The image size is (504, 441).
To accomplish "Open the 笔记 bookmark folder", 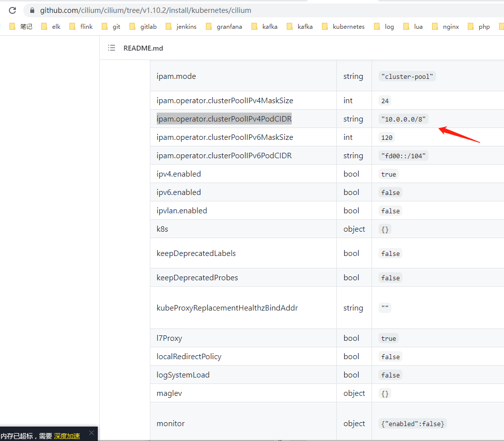I will [x=21, y=26].
